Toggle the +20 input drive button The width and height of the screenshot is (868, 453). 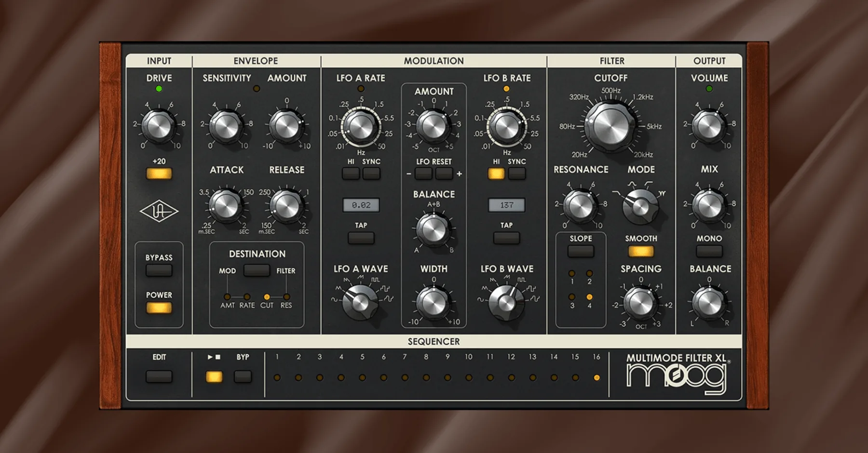click(159, 173)
